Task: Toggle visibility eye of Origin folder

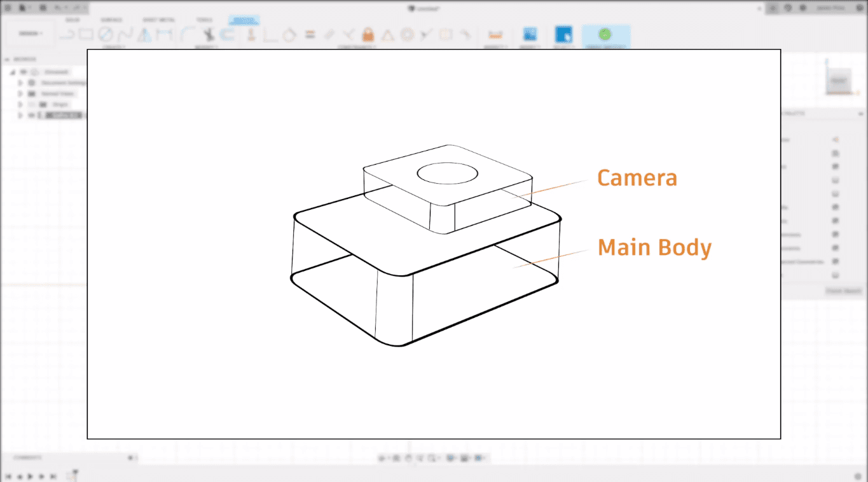Action: coord(32,104)
